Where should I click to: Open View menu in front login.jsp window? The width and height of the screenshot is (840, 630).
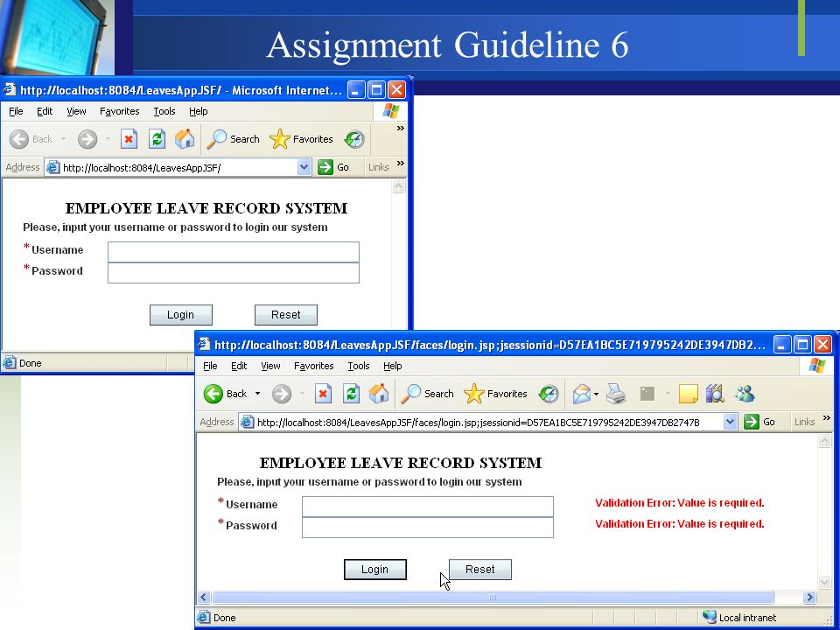[270, 366]
